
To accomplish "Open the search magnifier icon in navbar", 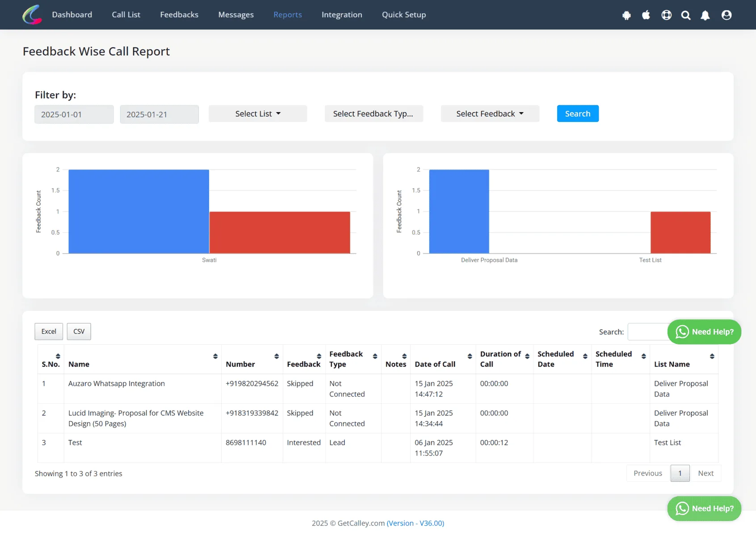I will tap(686, 15).
